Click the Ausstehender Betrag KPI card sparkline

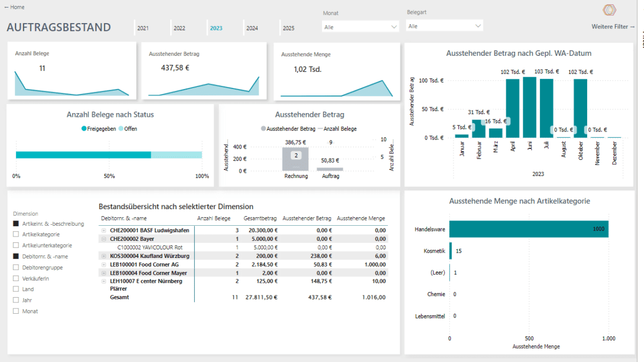tap(204, 87)
